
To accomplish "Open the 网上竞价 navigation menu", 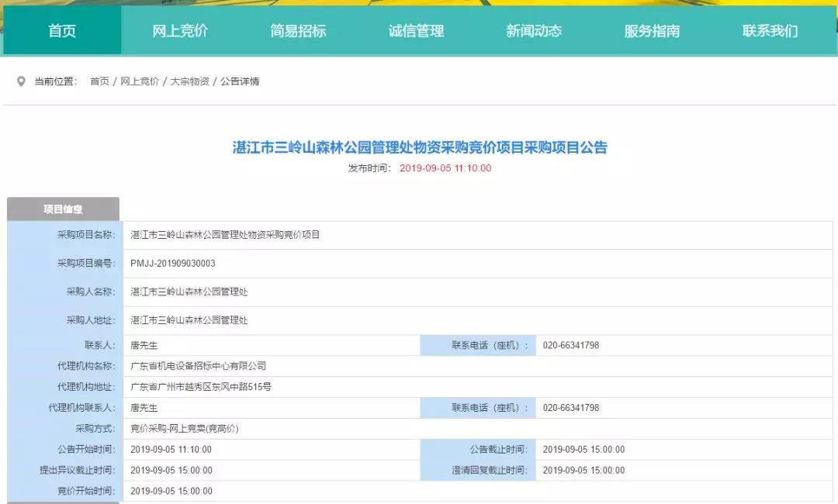I will click(180, 31).
